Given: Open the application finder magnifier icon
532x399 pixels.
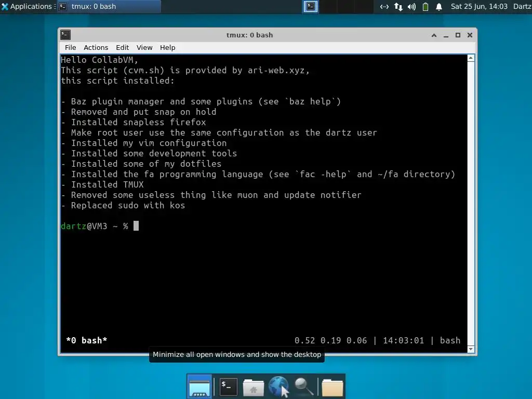Looking at the screenshot, I should coord(303,387).
